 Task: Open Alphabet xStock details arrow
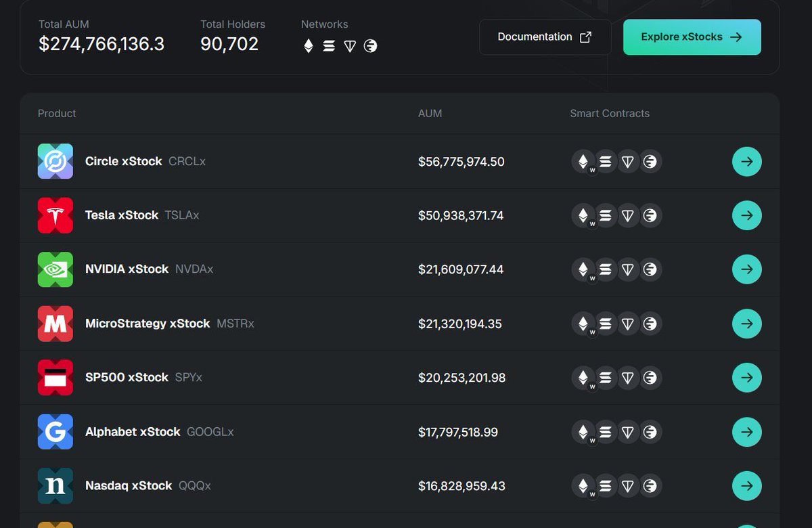click(x=747, y=432)
